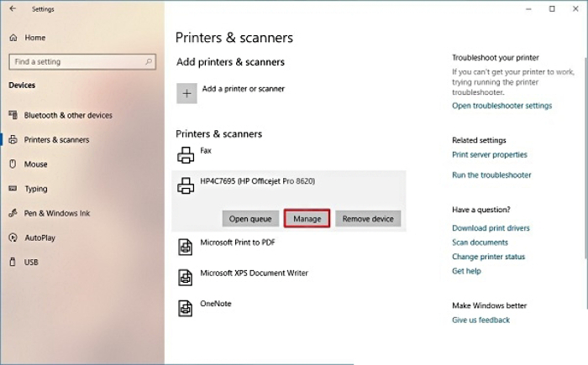Select HP4C7695 (HP Officejet Pro 8620) entry
Viewport: 588px width, 365px height.
(258, 181)
